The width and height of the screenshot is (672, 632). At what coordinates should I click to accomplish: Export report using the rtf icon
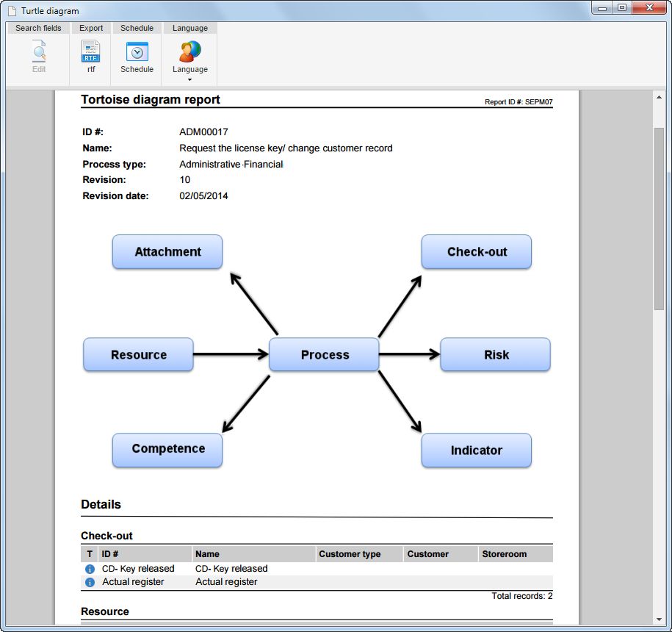coord(91,51)
